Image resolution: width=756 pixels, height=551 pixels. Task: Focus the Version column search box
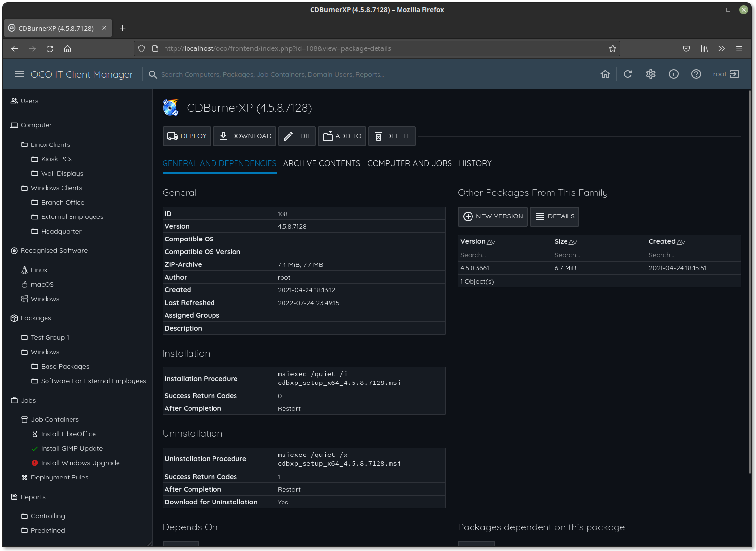click(504, 255)
